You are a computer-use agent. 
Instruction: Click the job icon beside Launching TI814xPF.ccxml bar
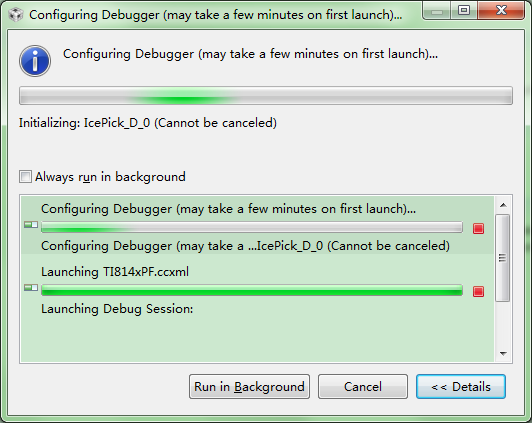click(x=31, y=288)
